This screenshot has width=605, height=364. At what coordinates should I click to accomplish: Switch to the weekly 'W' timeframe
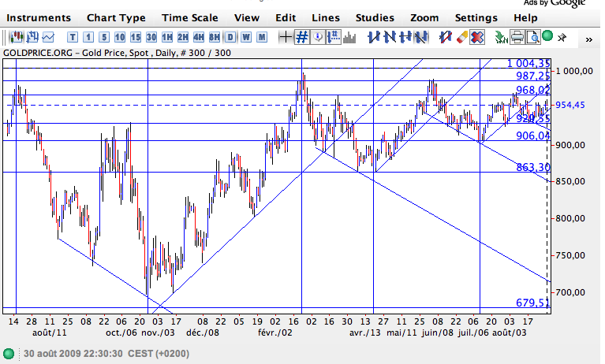click(x=246, y=36)
